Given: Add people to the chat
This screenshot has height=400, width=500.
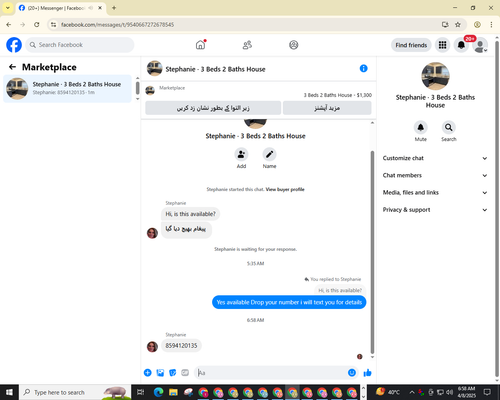Looking at the screenshot, I should (x=241, y=154).
